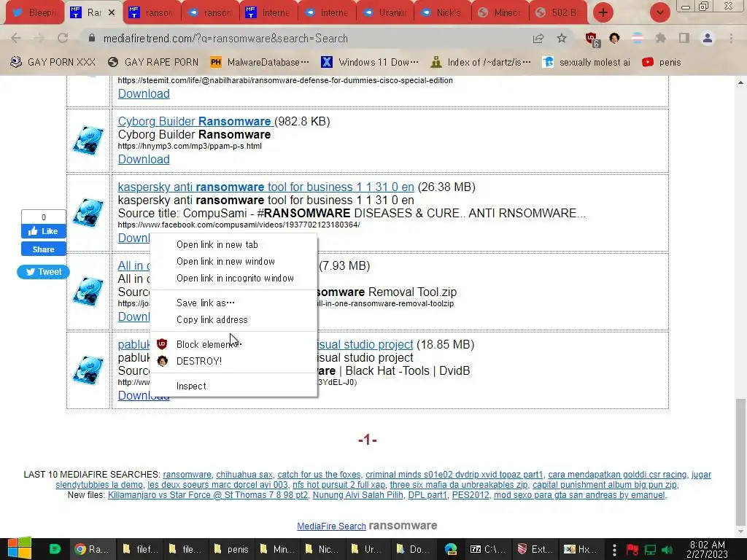Screen dimensions: 747x560
Task: Switch to the 502 B tab
Action: pos(558,12)
